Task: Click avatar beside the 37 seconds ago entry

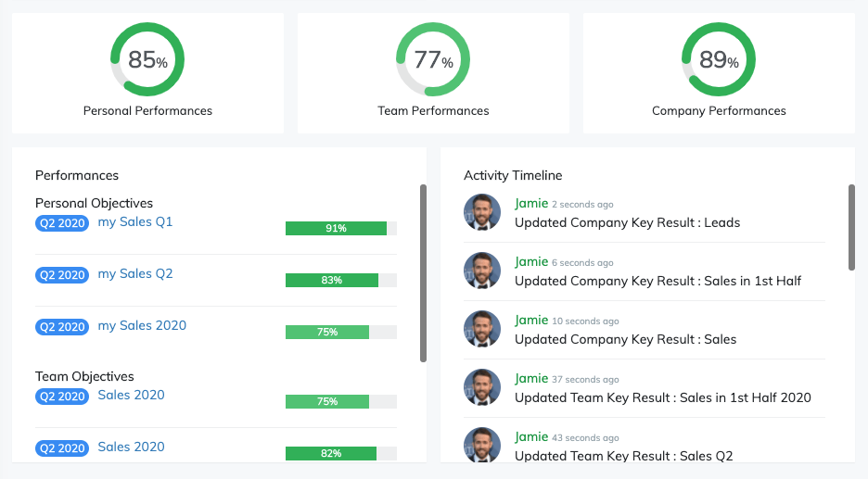Action: [x=482, y=387]
